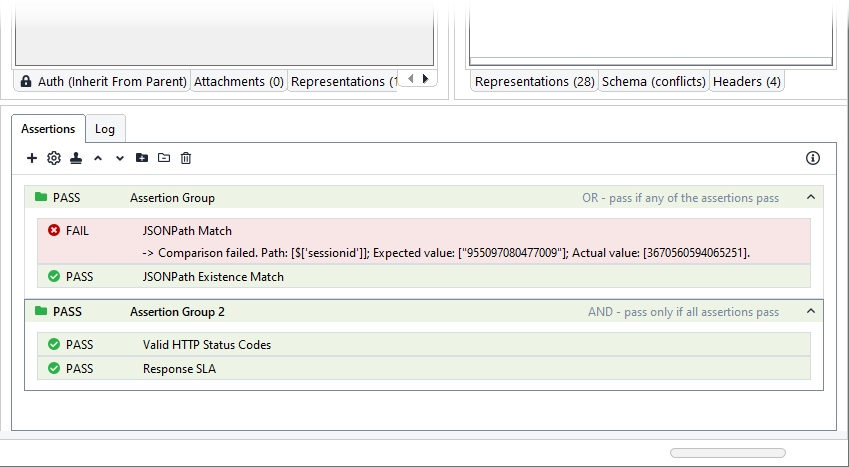The width and height of the screenshot is (849, 467).
Task: Click the progress bar at the bottom right
Action: coord(728,452)
